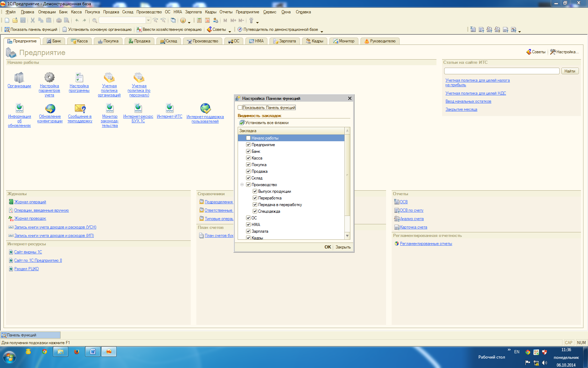Click the Закладка column header
Image resolution: width=588 pixels, height=368 pixels.
tap(291, 131)
